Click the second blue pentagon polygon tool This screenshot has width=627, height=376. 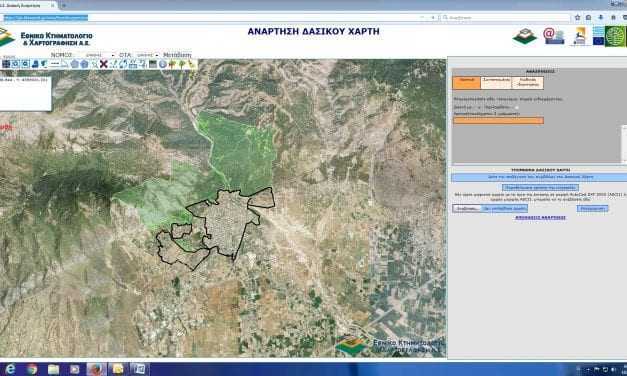(x=84, y=64)
